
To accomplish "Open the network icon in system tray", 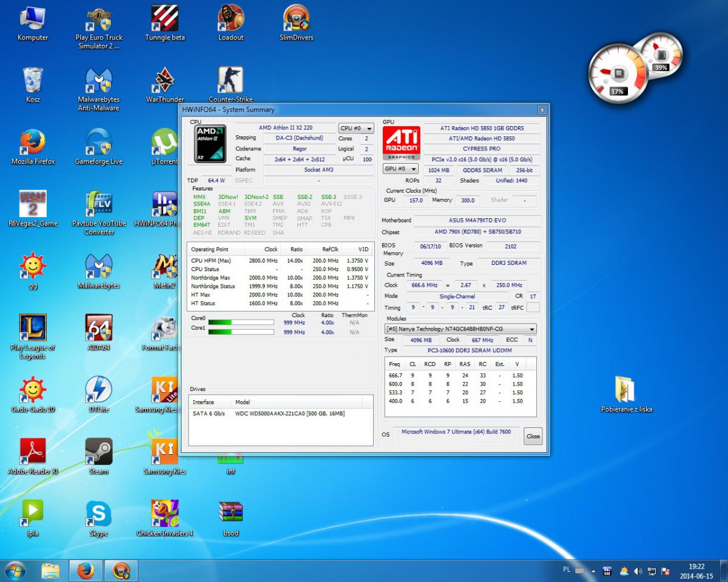I will point(652,571).
